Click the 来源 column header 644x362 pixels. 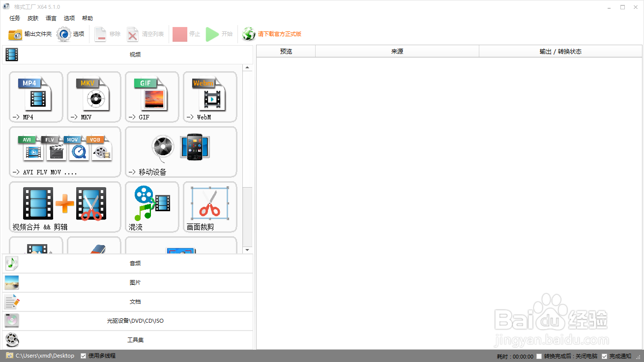click(397, 51)
